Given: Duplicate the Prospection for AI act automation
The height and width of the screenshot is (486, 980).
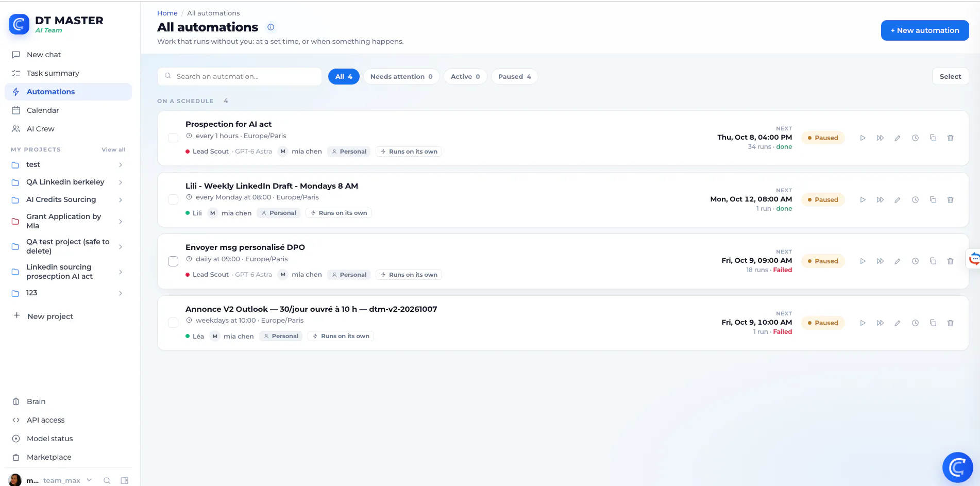Looking at the screenshot, I should pos(933,138).
